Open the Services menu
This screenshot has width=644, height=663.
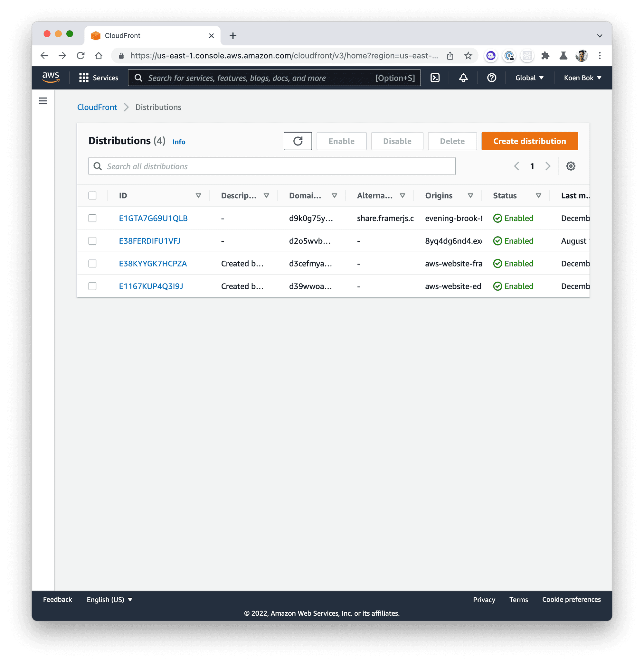click(x=99, y=78)
